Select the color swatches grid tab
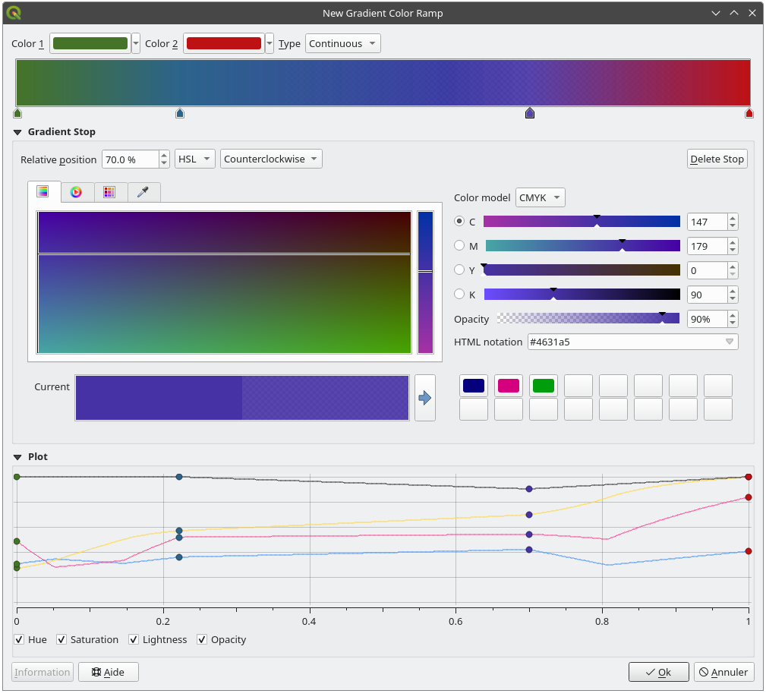Viewport: 766px width, 700px height. tap(109, 192)
